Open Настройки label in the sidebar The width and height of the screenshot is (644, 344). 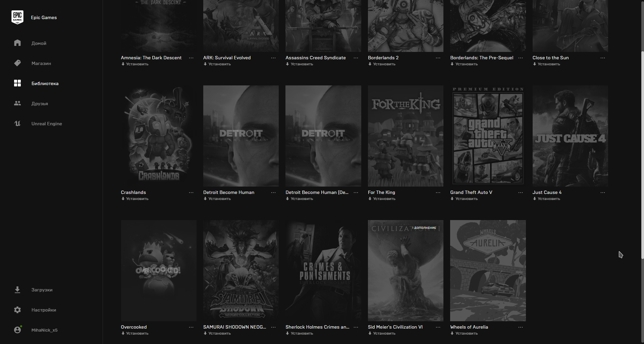pos(44,310)
